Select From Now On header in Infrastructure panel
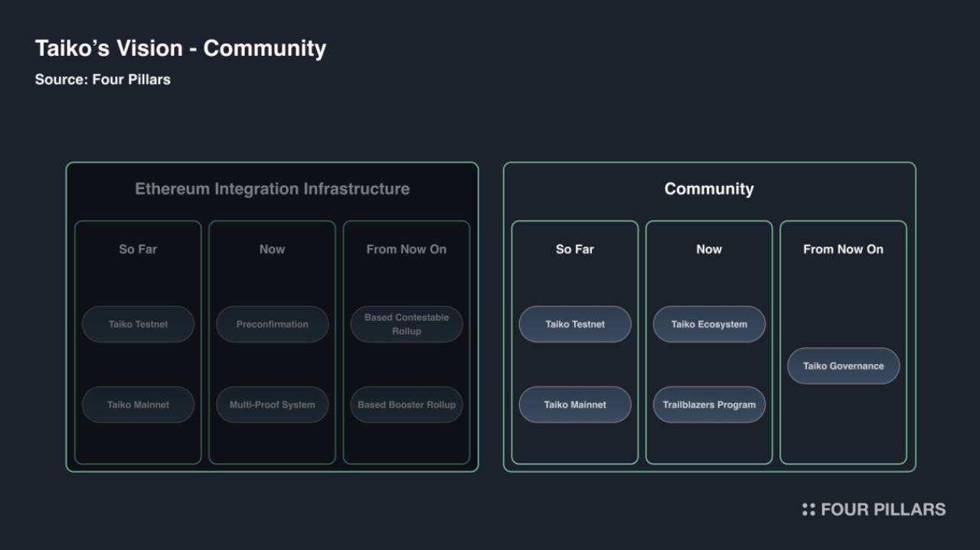 click(x=407, y=249)
